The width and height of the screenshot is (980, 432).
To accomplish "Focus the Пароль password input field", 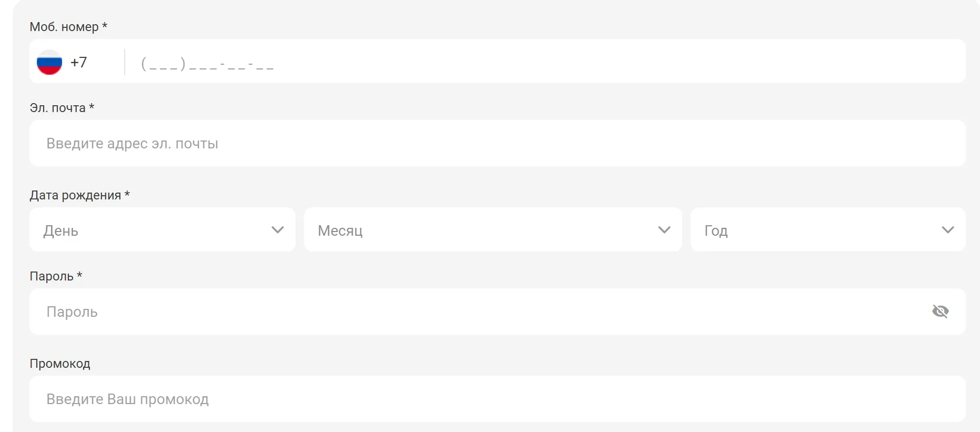I will click(x=473, y=312).
